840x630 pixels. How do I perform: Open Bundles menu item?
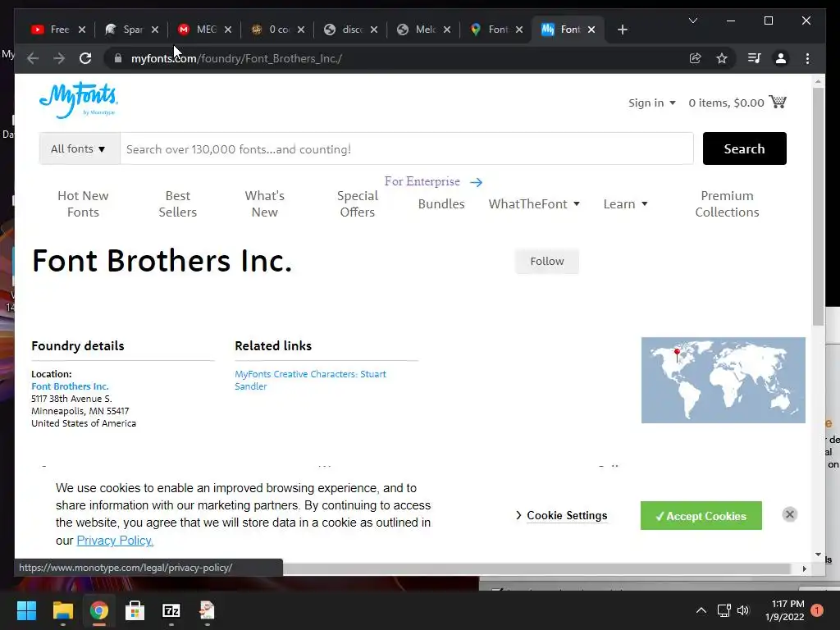[441, 204]
